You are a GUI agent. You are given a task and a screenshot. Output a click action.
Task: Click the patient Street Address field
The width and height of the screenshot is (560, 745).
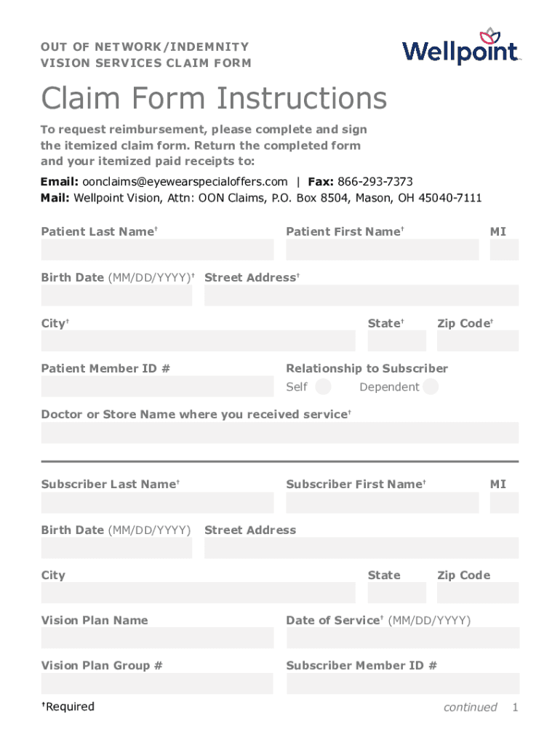click(361, 295)
